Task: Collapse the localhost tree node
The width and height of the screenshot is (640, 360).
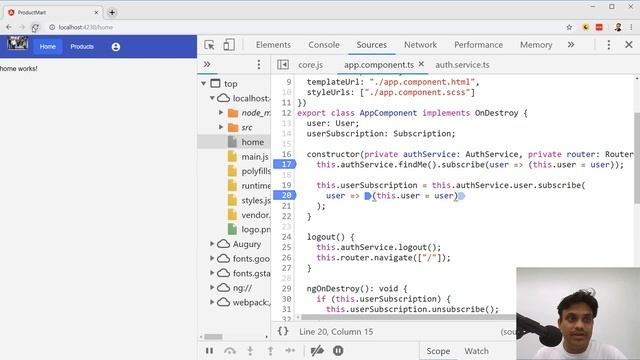Action: (x=212, y=98)
